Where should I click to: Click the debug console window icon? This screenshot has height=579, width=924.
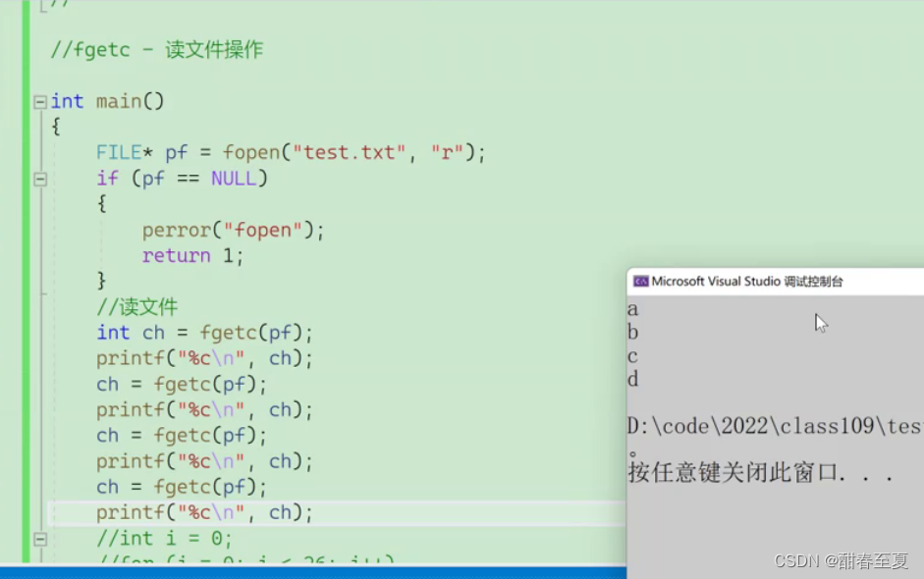[640, 282]
